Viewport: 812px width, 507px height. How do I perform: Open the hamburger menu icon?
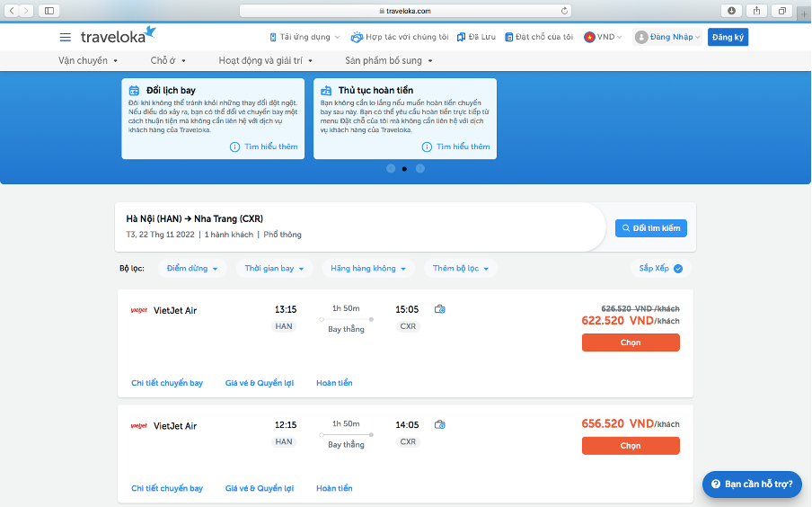(66, 38)
